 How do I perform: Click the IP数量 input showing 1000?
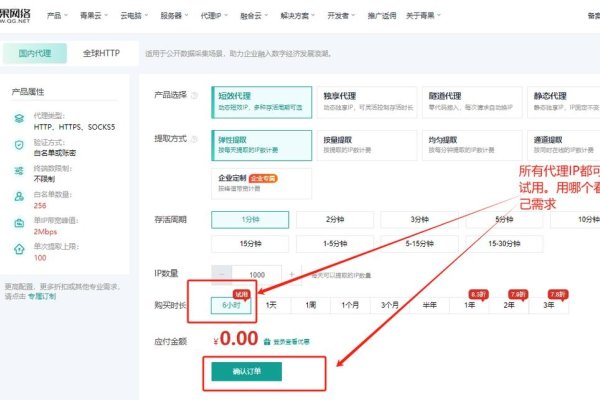pyautogui.click(x=257, y=275)
